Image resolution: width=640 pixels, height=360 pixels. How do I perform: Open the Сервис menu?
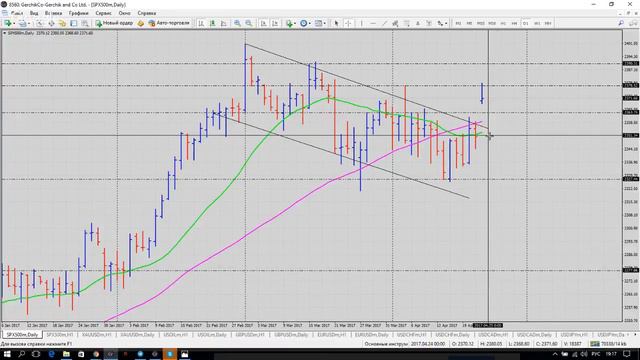pyautogui.click(x=103, y=13)
